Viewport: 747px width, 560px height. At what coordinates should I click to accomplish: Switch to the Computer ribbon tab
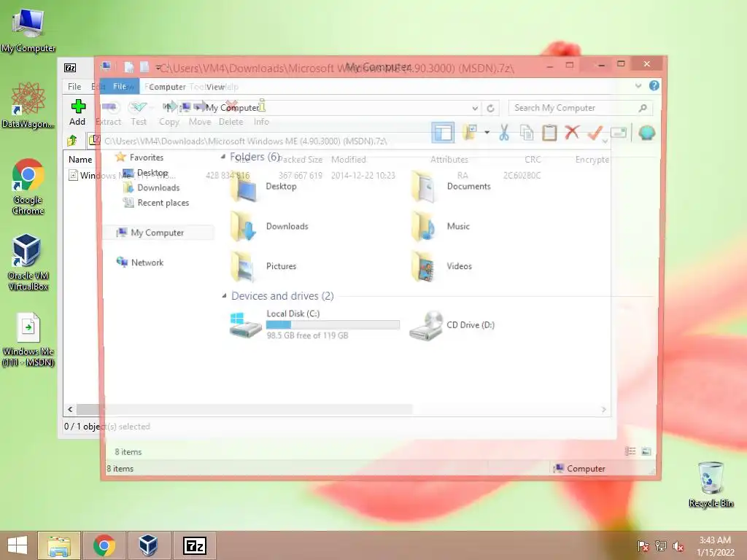(167, 87)
